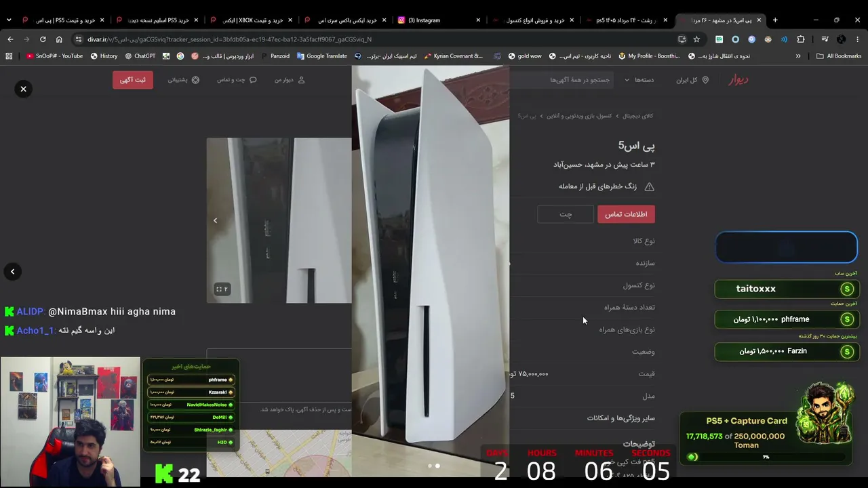Image resolution: width=868 pixels, height=488 pixels.
Task: Open the SnOoPi# - YouTube bookmark
Action: (x=55, y=56)
